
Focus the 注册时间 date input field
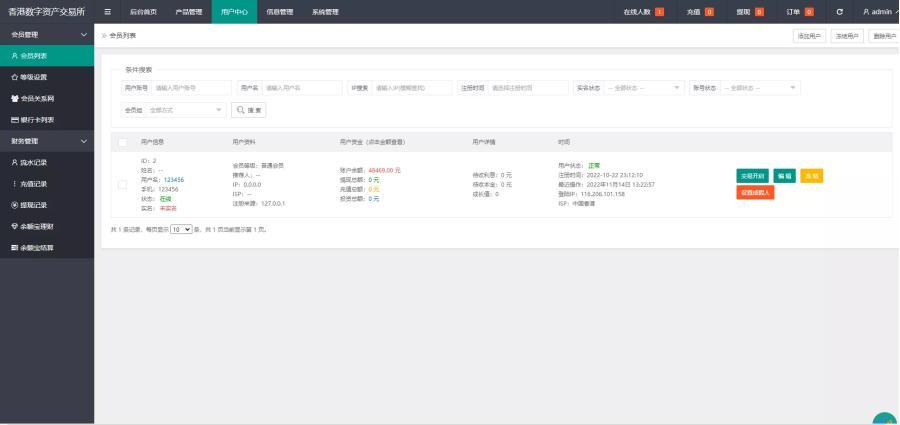pyautogui.click(x=528, y=88)
